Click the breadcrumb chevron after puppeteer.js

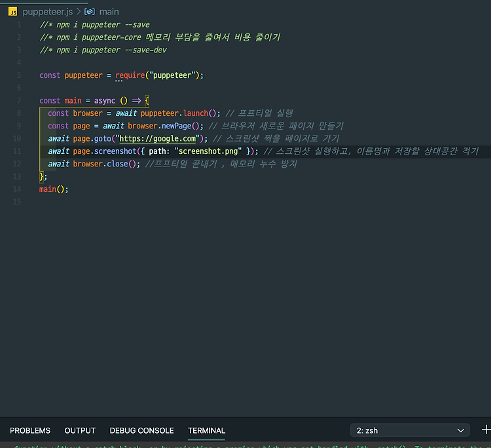point(79,12)
